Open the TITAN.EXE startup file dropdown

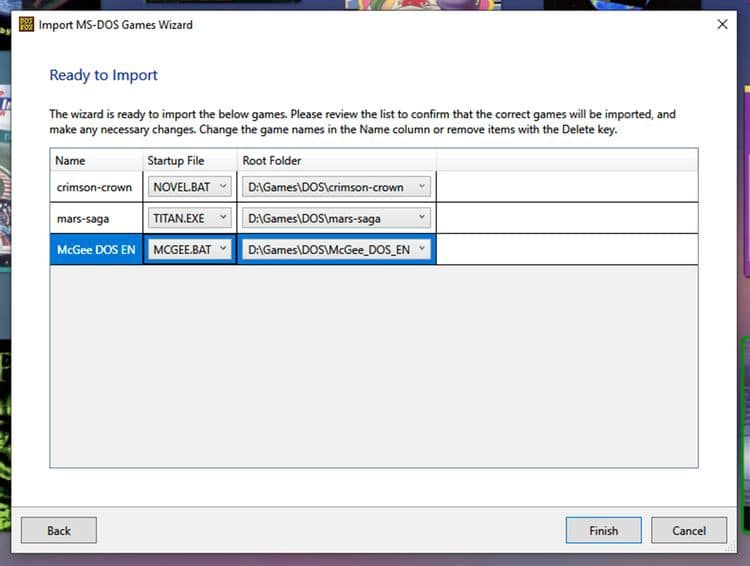point(189,218)
